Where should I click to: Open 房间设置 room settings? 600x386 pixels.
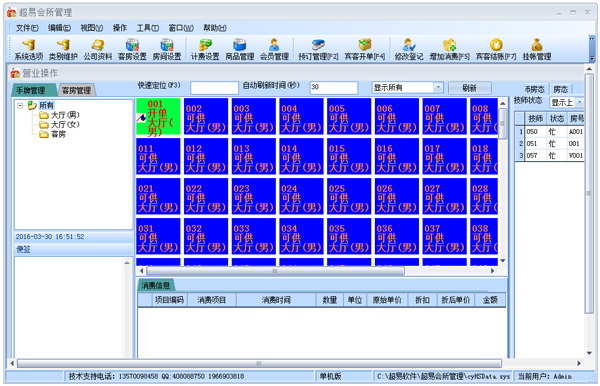167,49
